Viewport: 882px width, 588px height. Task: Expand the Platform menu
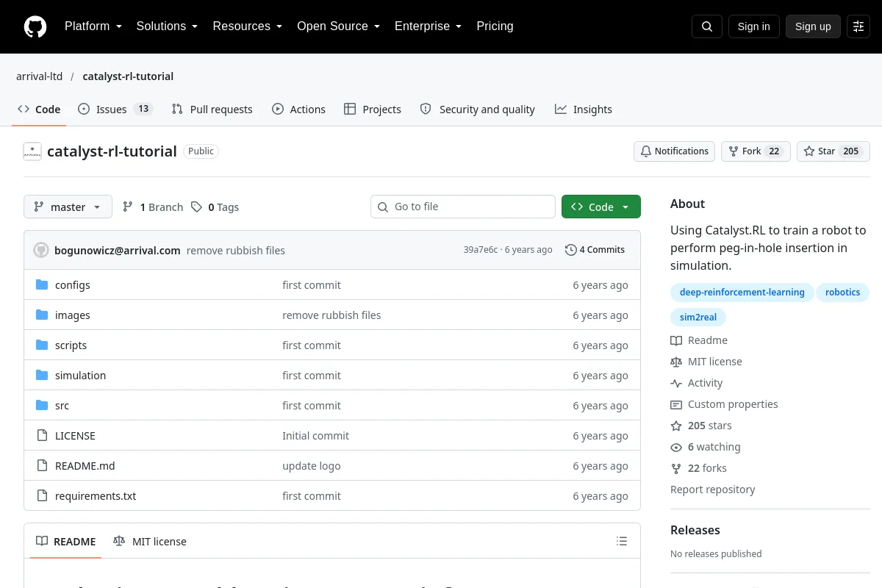pos(92,26)
